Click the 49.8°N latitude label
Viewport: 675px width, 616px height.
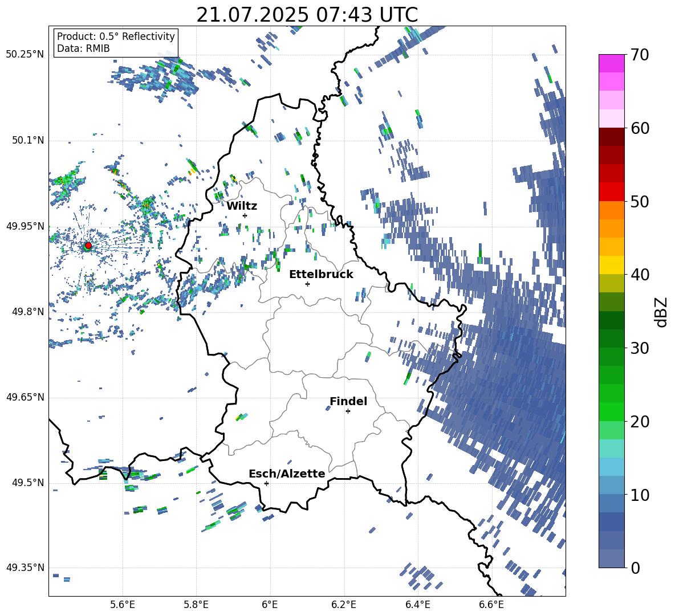tap(27, 312)
